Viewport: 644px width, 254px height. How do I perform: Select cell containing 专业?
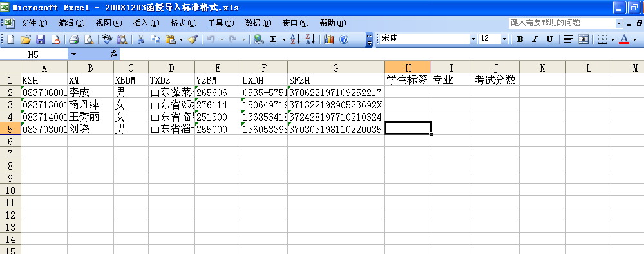pyautogui.click(x=452, y=80)
